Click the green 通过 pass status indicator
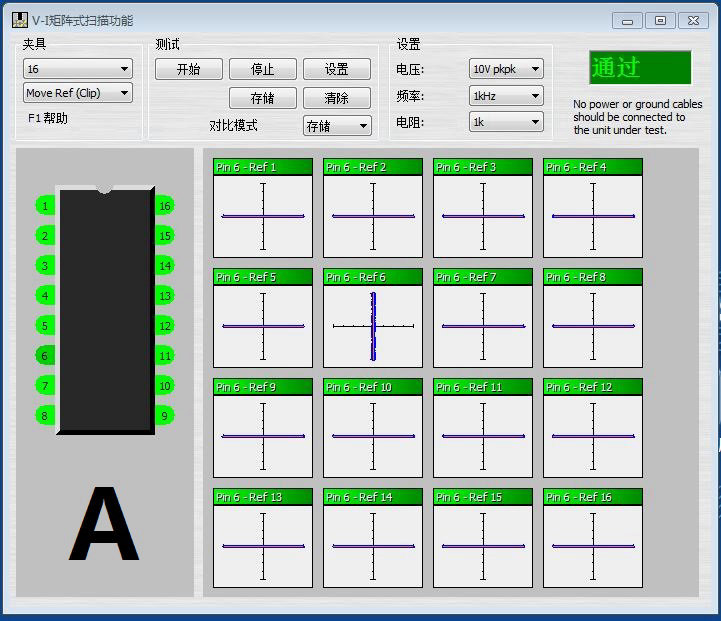Screen dimensions: 721x621 [640, 68]
